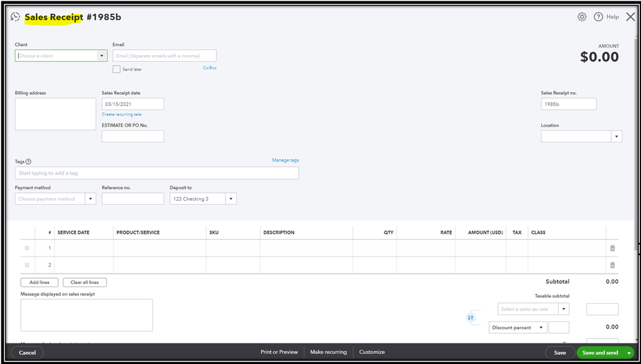Delete line 2 with trash icon

tap(612, 265)
